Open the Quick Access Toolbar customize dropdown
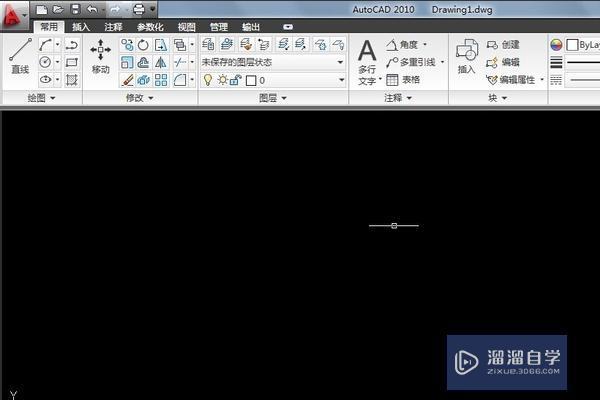 (152, 8)
